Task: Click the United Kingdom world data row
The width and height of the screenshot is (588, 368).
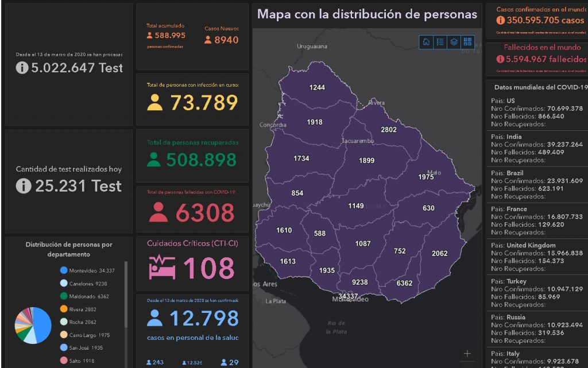Action: point(537,257)
